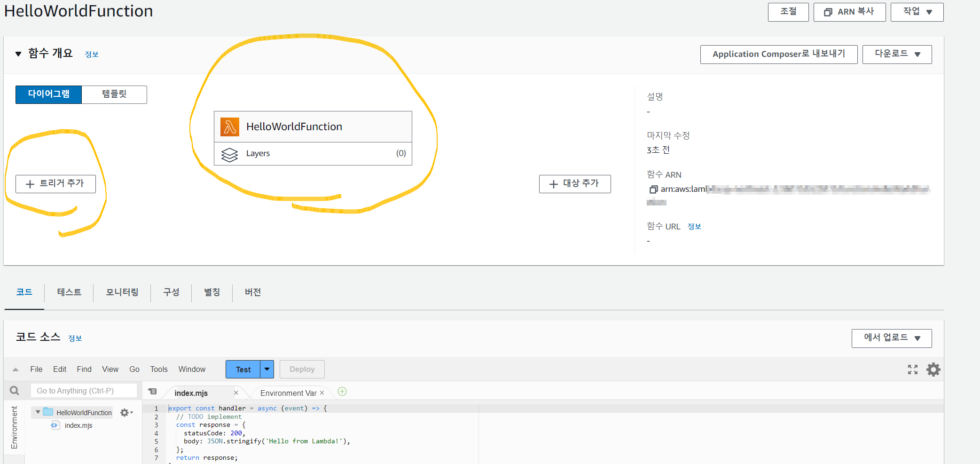Screen dimensions: 980x464
Task: Open the Tools menu
Action: pos(159,370)
